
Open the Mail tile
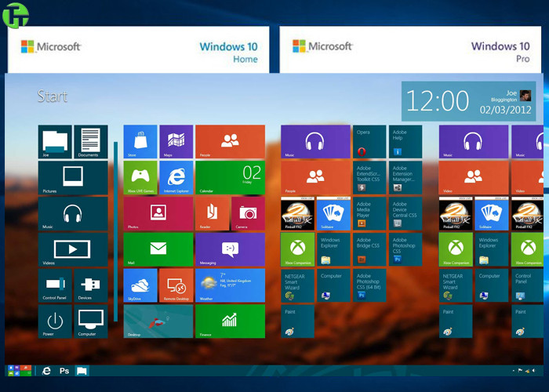pos(158,249)
